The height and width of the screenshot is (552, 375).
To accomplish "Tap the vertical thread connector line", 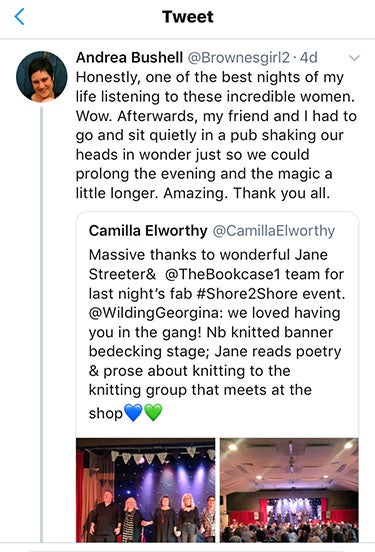I will [x=42, y=324].
